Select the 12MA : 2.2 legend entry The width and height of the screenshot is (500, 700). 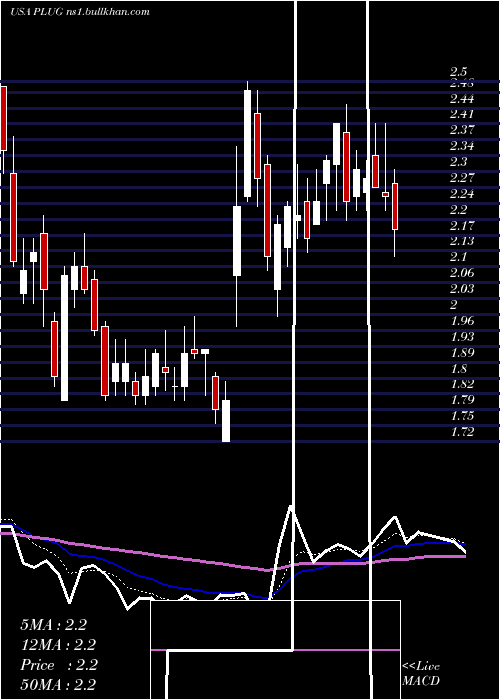pos(58,645)
